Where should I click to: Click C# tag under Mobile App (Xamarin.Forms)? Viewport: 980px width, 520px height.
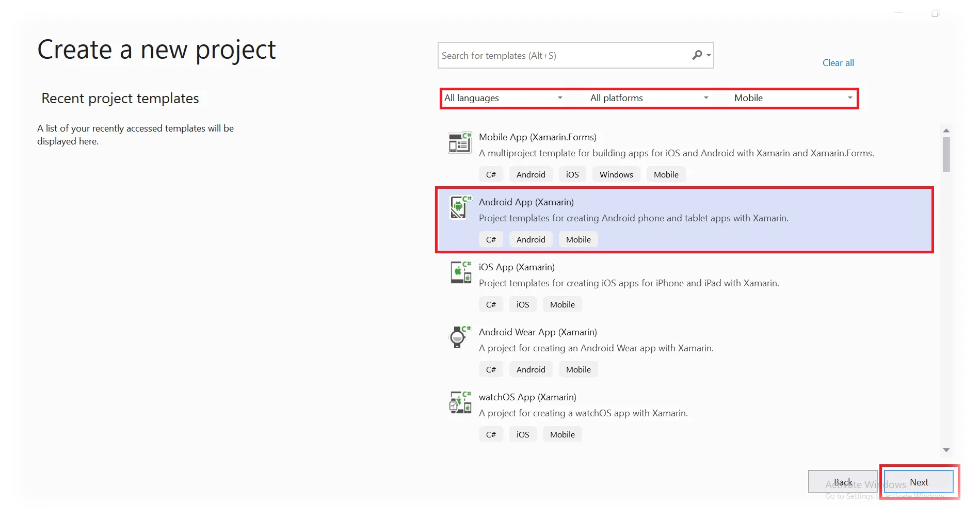click(x=491, y=174)
